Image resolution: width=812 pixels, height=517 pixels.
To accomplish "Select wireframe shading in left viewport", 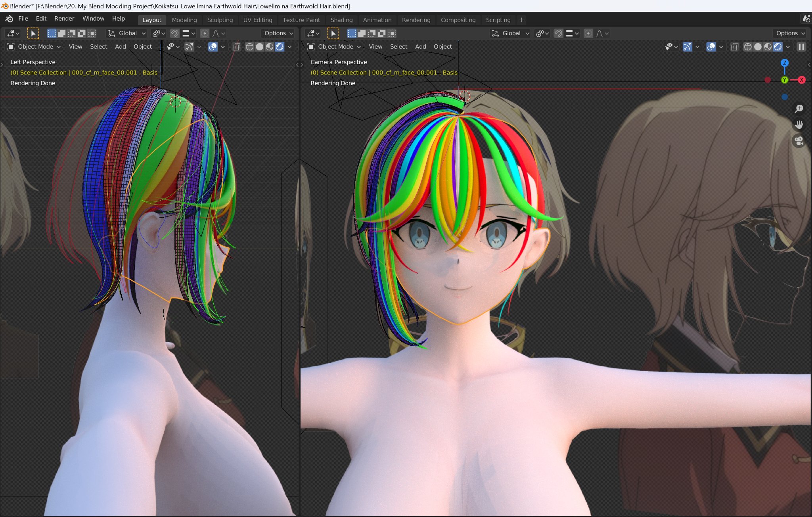I will click(x=249, y=47).
